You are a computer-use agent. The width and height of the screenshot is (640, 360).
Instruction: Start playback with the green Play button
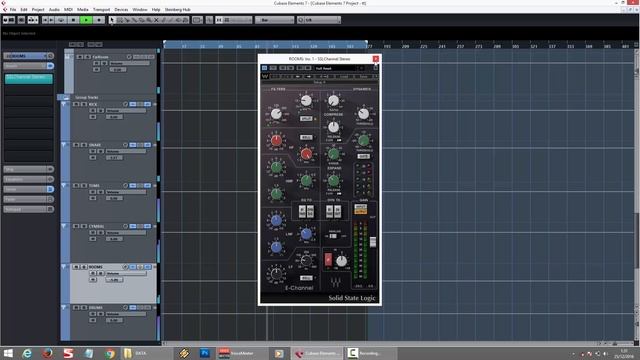click(x=86, y=20)
